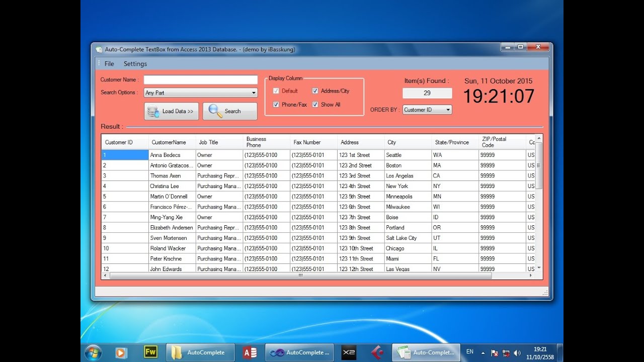Click the Miami city cell

[x=408, y=258]
